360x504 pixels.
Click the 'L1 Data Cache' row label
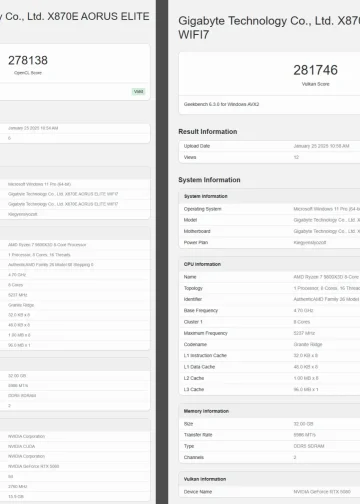(x=199, y=367)
